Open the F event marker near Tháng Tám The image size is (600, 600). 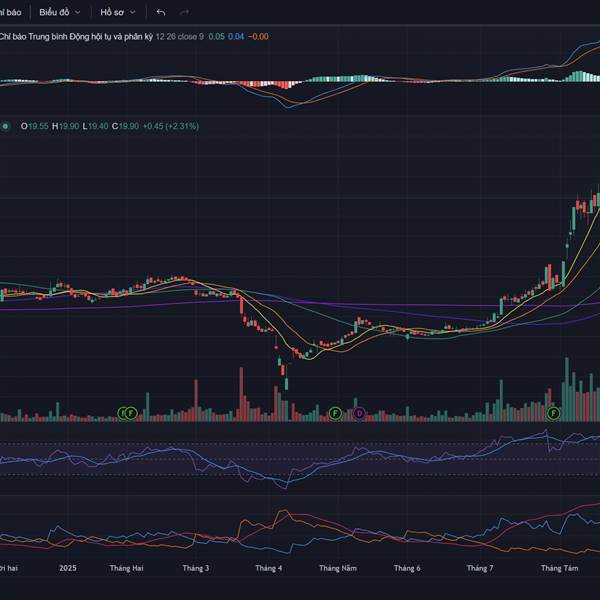(x=553, y=413)
